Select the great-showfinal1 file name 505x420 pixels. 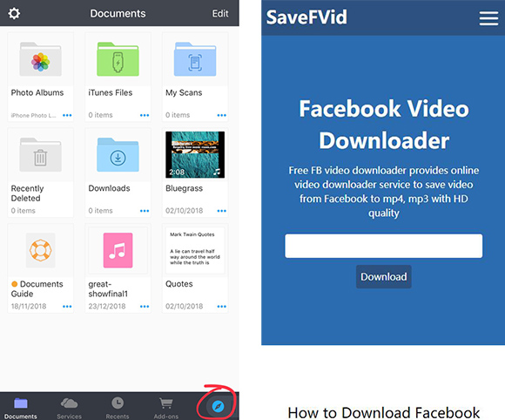pos(108,288)
